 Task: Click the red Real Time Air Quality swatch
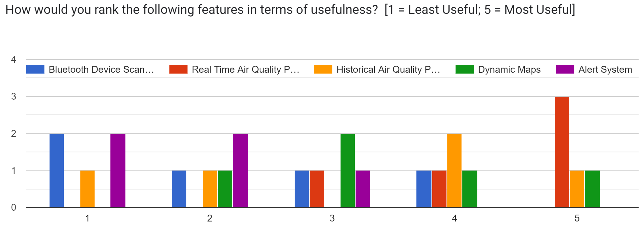[178, 69]
